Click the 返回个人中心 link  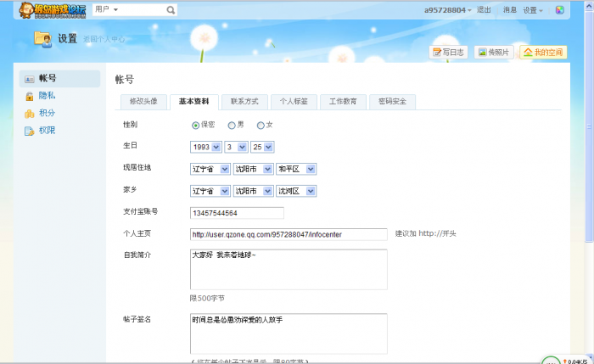tap(104, 39)
